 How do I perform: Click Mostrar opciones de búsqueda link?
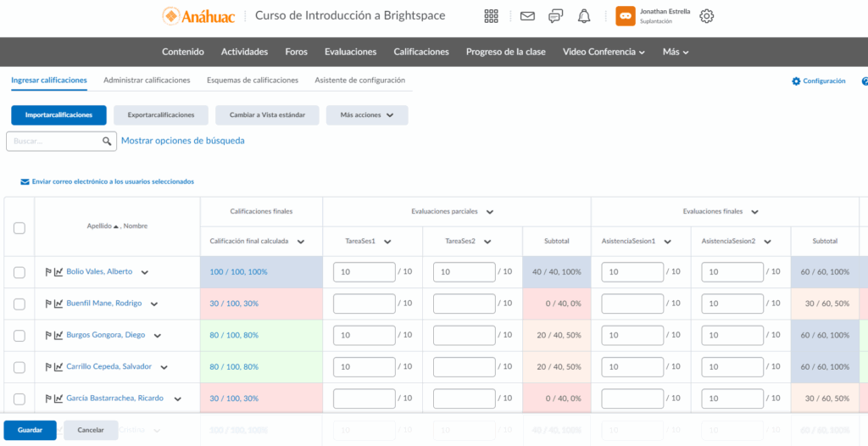click(x=183, y=141)
